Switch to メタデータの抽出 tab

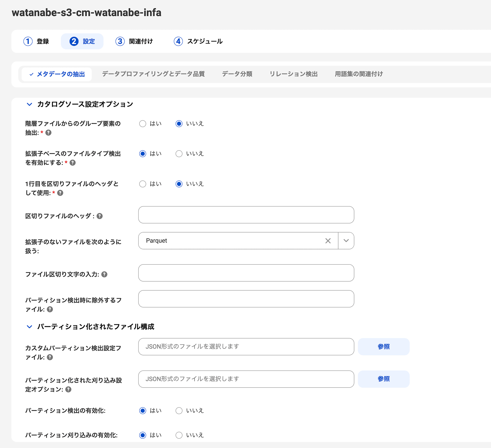click(57, 74)
